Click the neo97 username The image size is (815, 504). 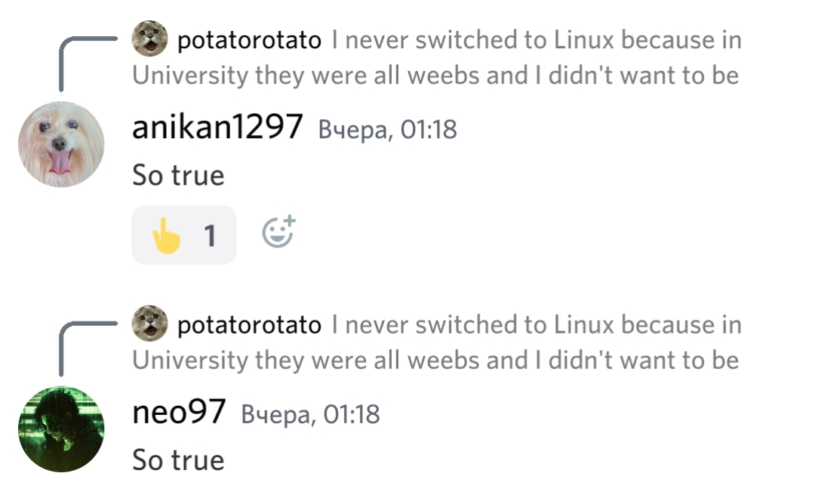[179, 411]
